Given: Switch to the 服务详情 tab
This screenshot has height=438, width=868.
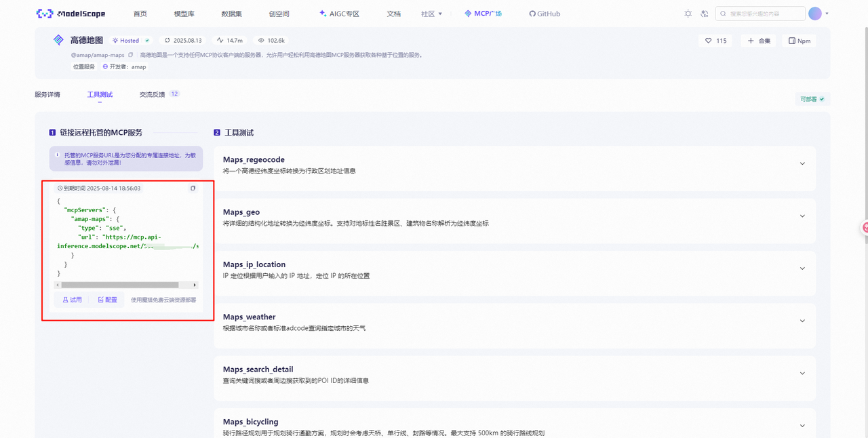Looking at the screenshot, I should [47, 94].
